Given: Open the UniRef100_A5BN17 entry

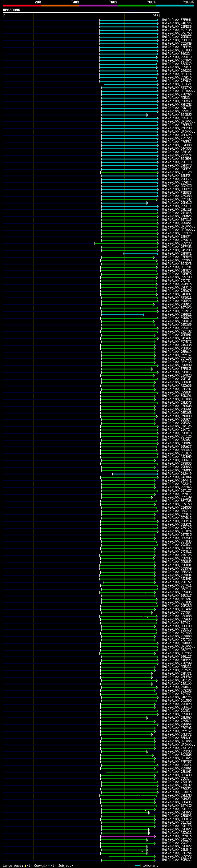Looking at the screenshot, I should pos(176,304).
